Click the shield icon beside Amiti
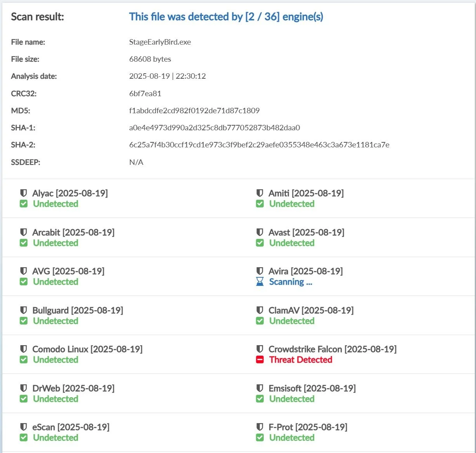The image size is (476, 453). [260, 193]
